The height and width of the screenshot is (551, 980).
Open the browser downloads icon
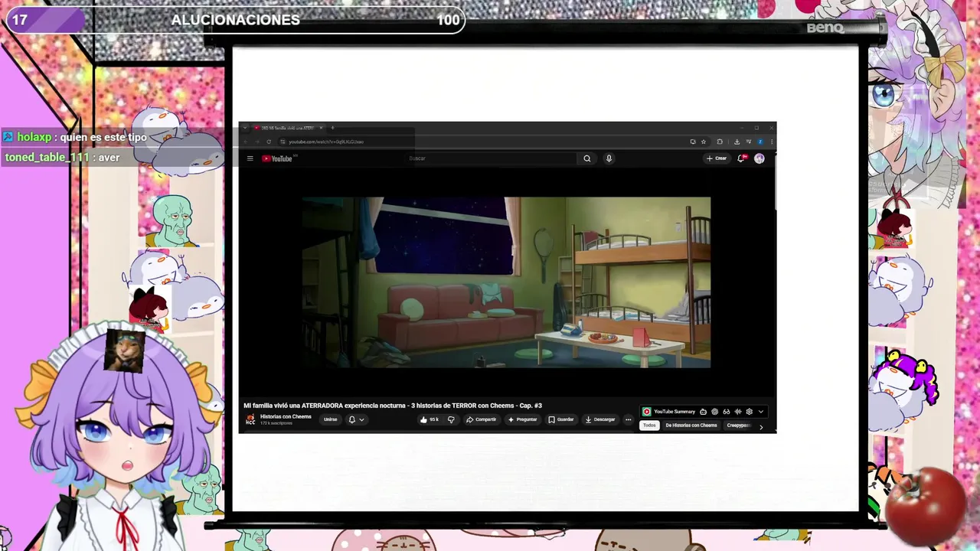pos(737,142)
